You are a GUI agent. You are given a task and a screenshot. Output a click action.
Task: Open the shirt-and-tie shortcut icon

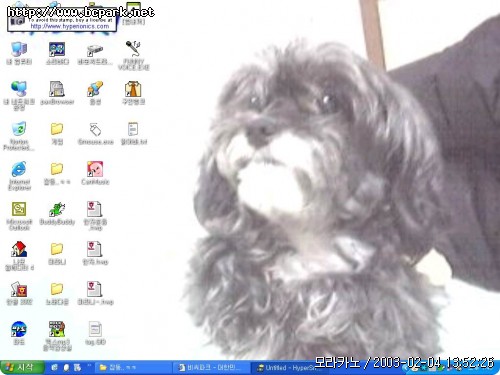pos(133,93)
